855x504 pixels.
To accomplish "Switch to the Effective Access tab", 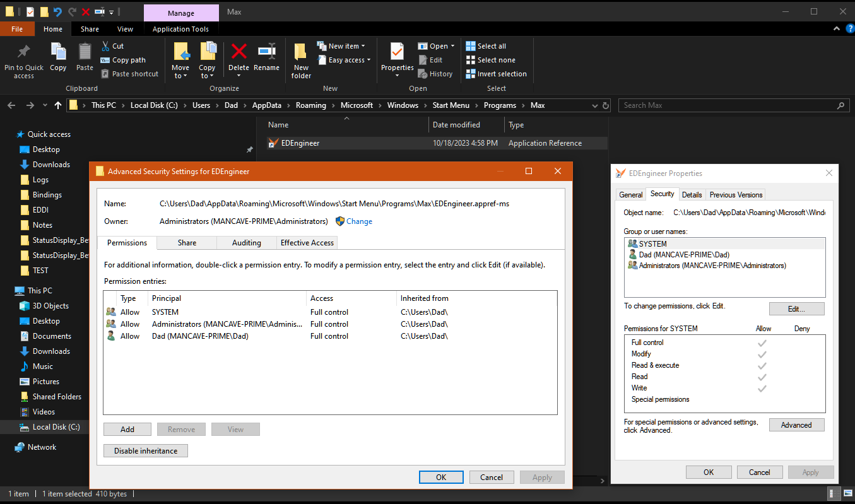I will (307, 243).
